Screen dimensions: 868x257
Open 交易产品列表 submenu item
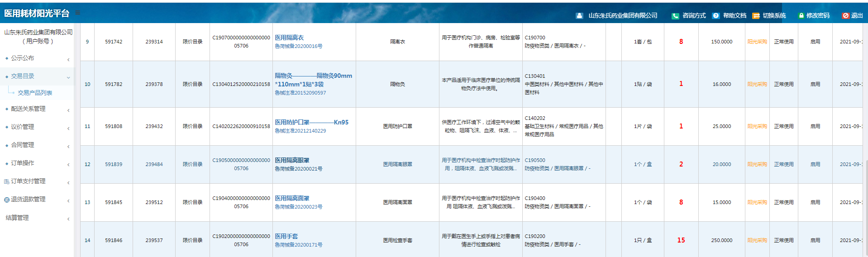pos(35,93)
